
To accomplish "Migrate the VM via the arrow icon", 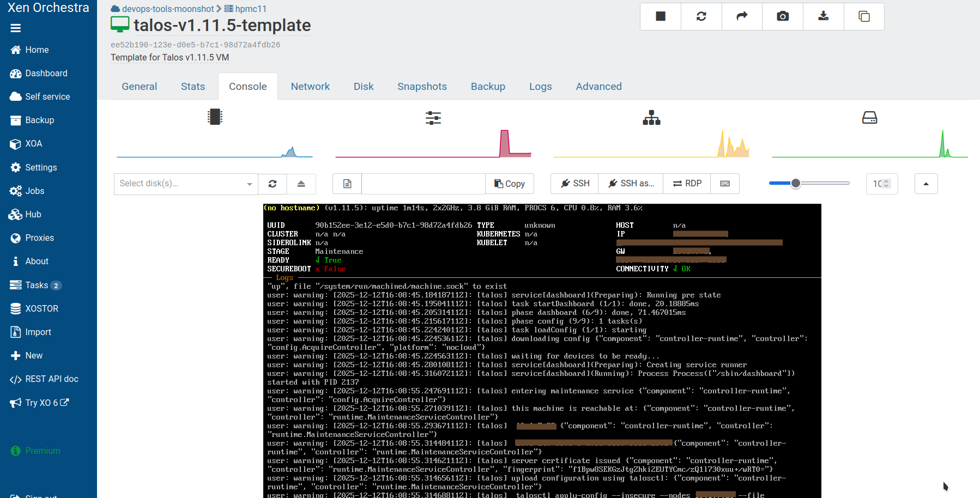I will [741, 16].
